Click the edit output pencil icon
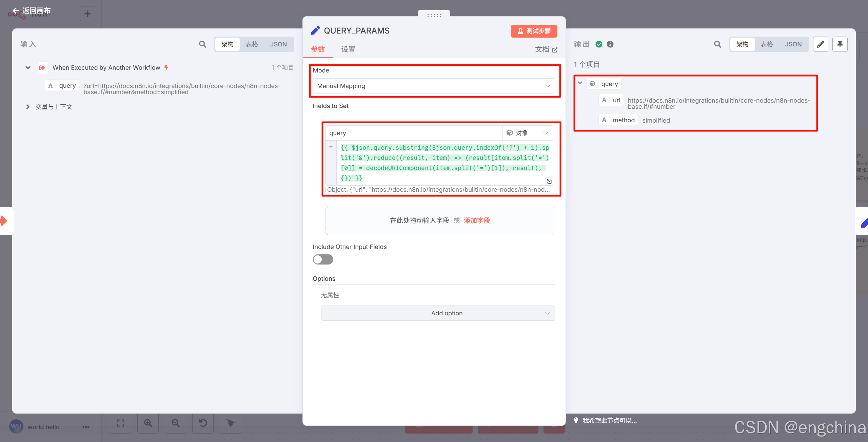This screenshot has width=868, height=442. tap(821, 44)
